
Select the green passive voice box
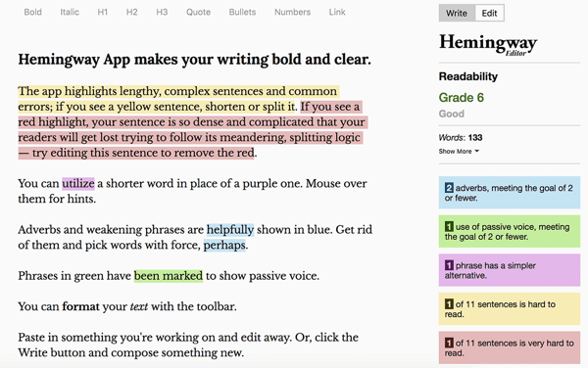[x=510, y=231]
